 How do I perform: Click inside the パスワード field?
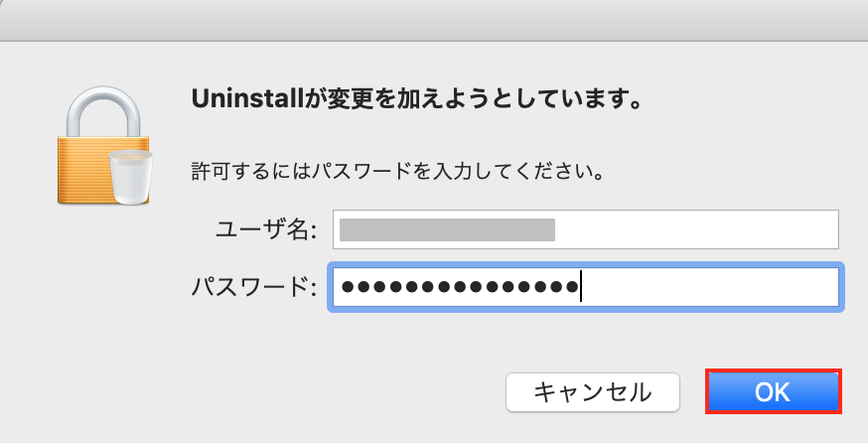586,287
